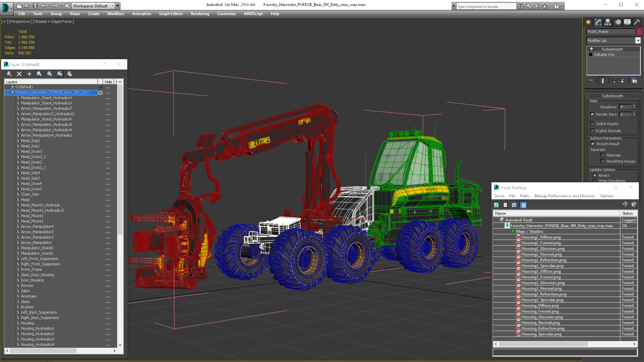Click the Open File icon in quick access toolbar
This screenshot has height=362, width=644.
click(x=27, y=6)
